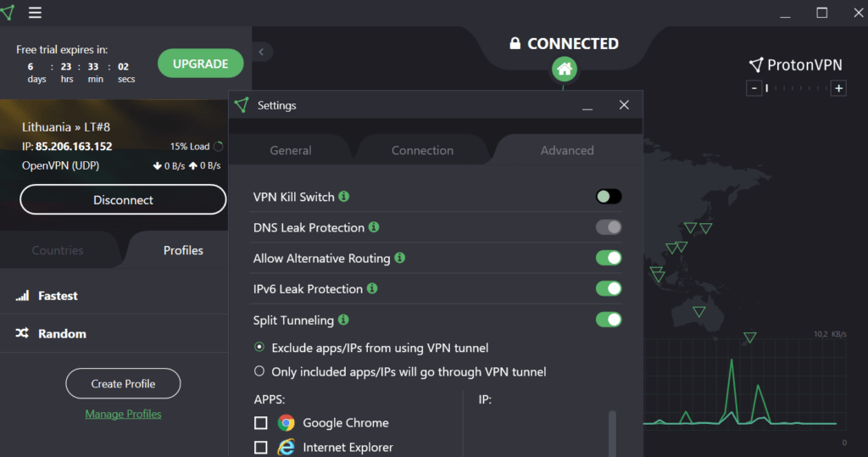Click the map zoom-in plus icon

(838, 88)
